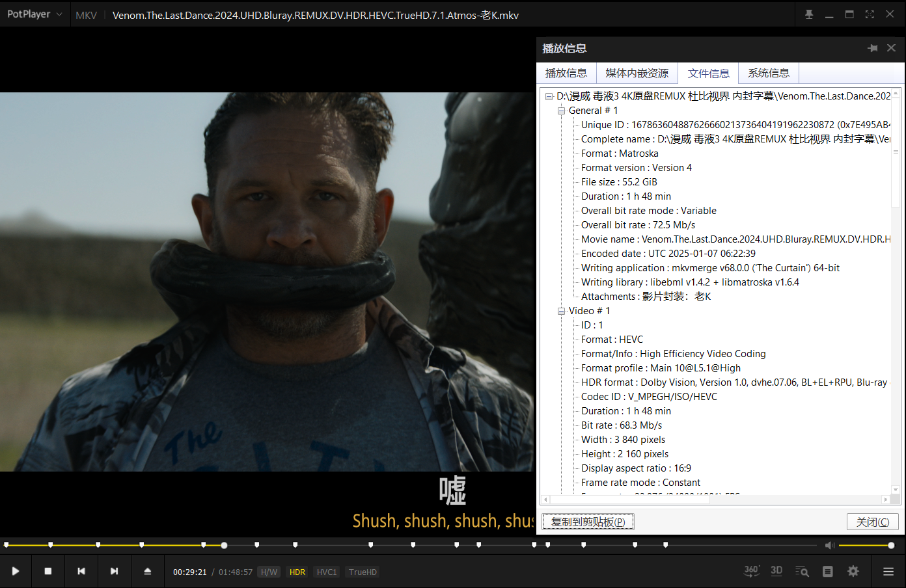Pin the PotPlayer window on top
The width and height of the screenshot is (906, 588).
point(809,14)
